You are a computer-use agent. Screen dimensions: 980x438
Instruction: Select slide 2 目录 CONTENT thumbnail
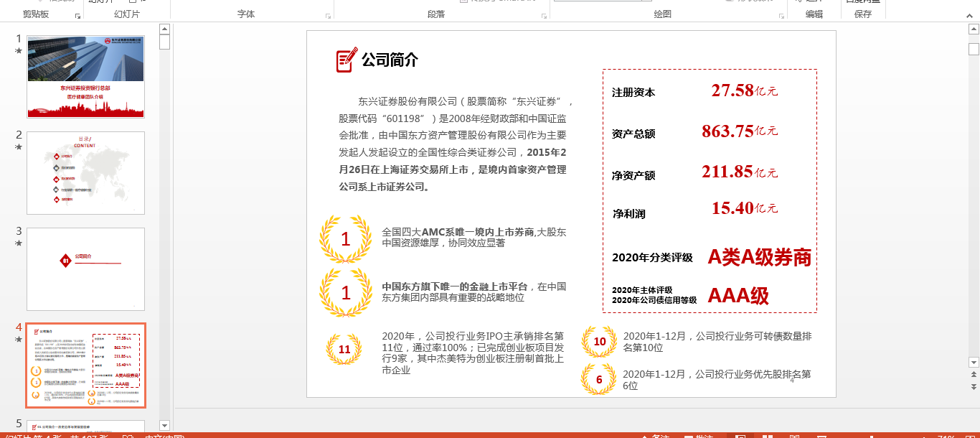click(85, 173)
